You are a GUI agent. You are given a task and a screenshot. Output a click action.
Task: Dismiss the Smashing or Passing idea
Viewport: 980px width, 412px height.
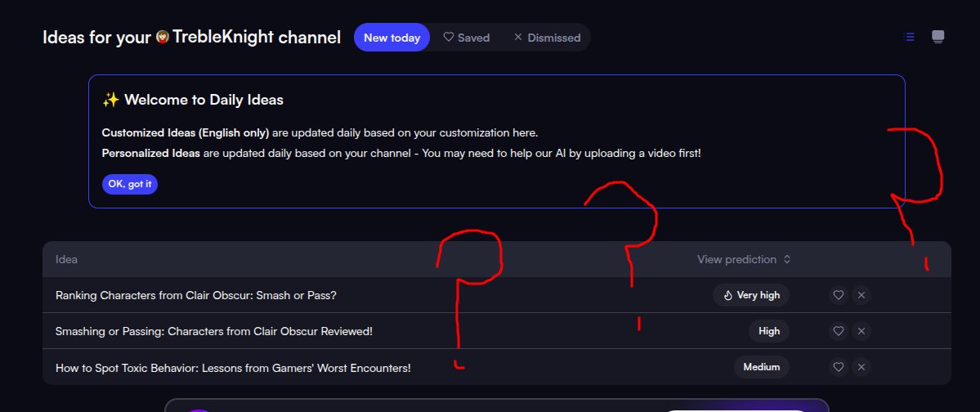pyautogui.click(x=861, y=331)
